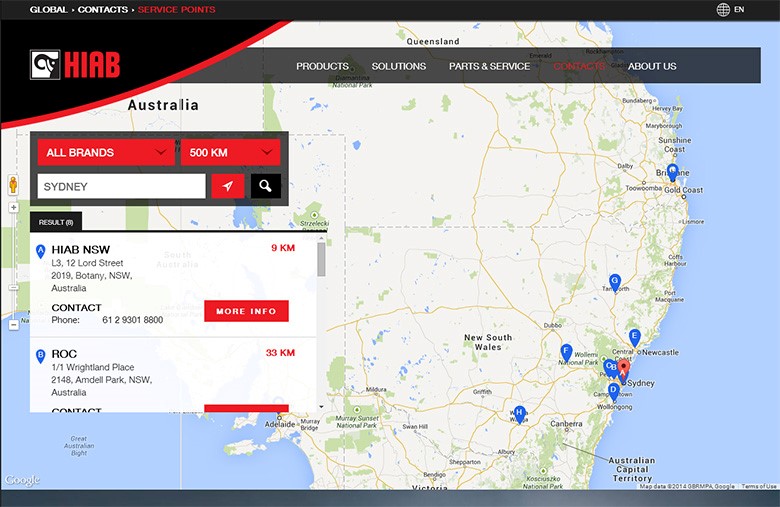This screenshot has height=507, width=780.
Task: Click the Sydney location search field
Action: (x=121, y=186)
